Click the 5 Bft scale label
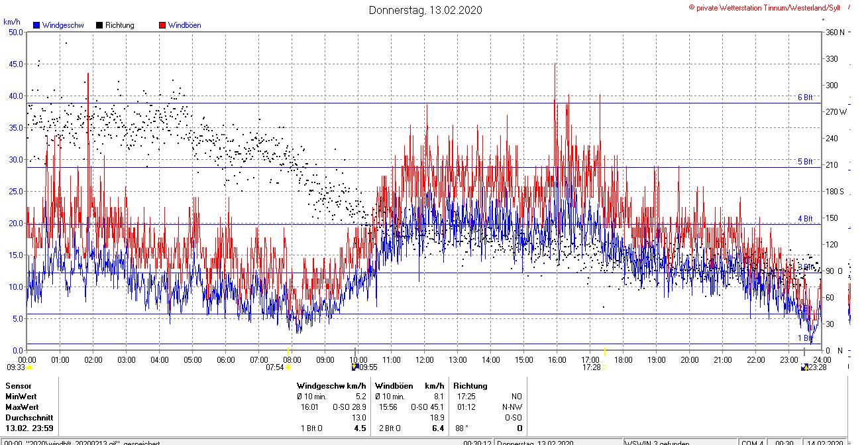This screenshot has height=445, width=868. (x=805, y=162)
